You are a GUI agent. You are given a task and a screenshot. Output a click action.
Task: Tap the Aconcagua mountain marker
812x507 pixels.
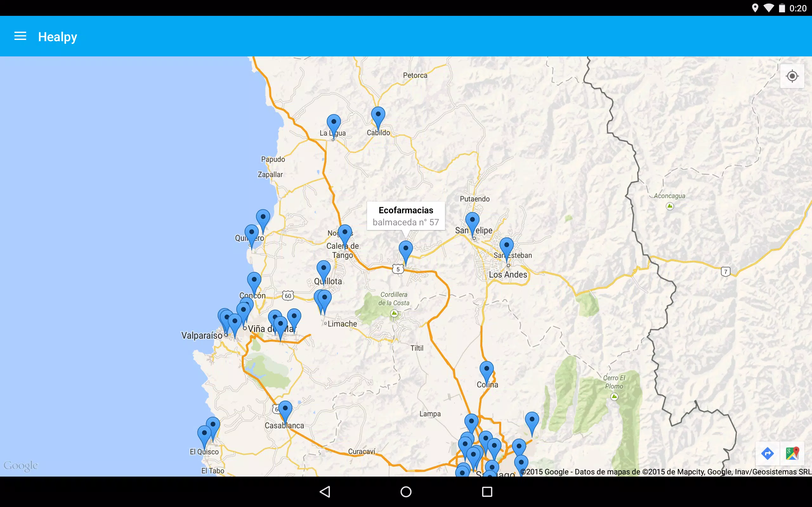tap(670, 206)
